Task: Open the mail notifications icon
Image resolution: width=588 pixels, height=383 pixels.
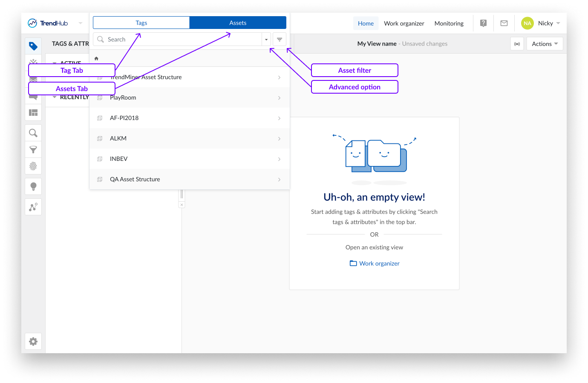Action: click(x=504, y=23)
